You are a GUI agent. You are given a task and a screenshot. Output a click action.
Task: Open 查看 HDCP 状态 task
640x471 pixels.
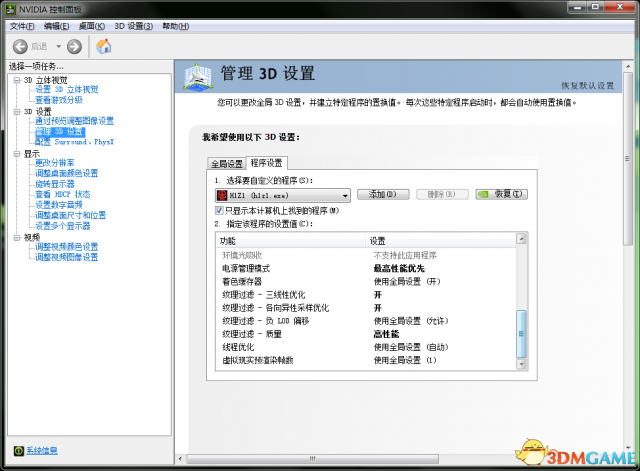click(x=62, y=194)
